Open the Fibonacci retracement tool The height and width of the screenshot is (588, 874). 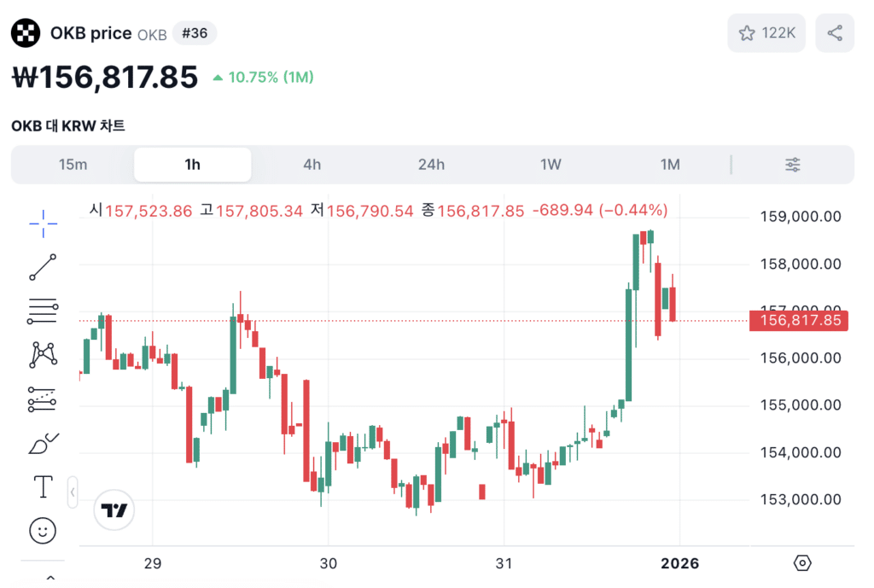coord(43,311)
